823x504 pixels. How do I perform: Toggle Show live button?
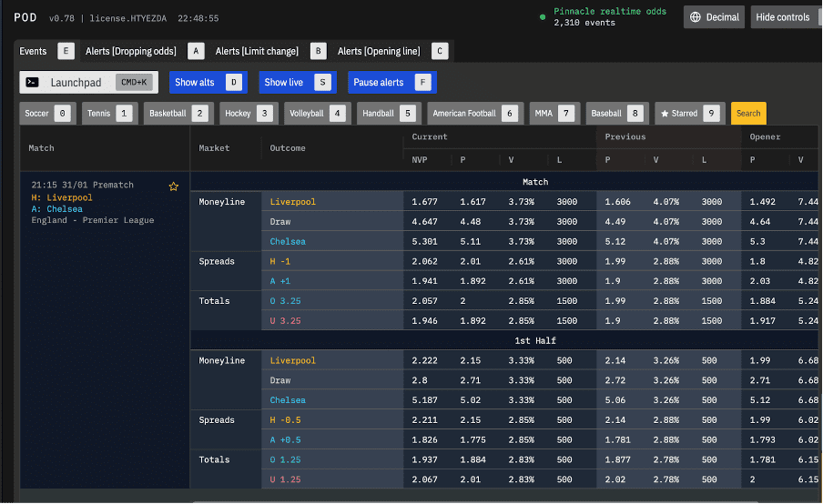click(x=297, y=83)
